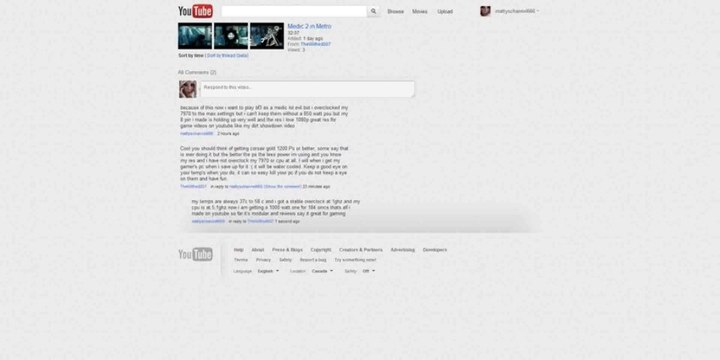Viewport: 720px width, 360px height.
Task: Open the third video thumbnail
Action: coord(267,36)
